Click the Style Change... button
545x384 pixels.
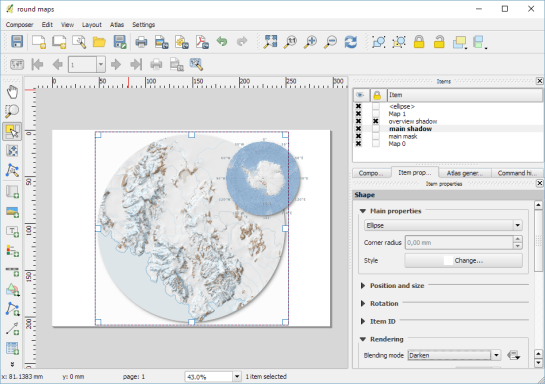(x=463, y=260)
